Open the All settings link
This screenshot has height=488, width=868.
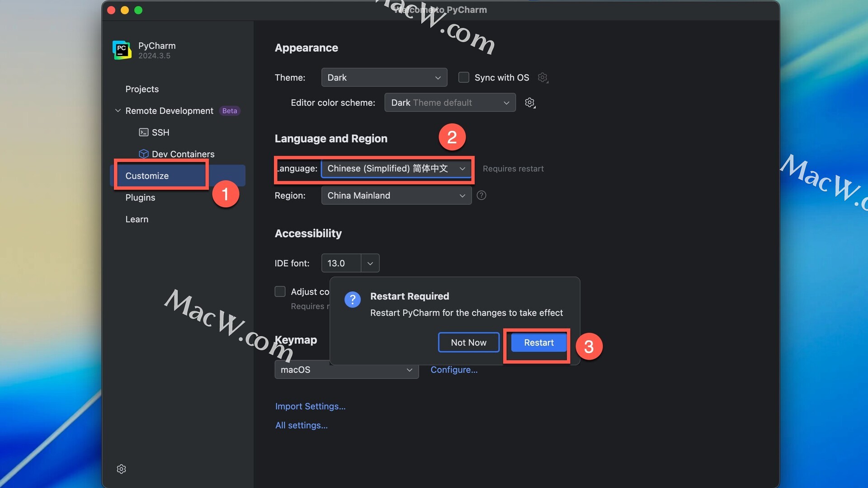point(302,425)
